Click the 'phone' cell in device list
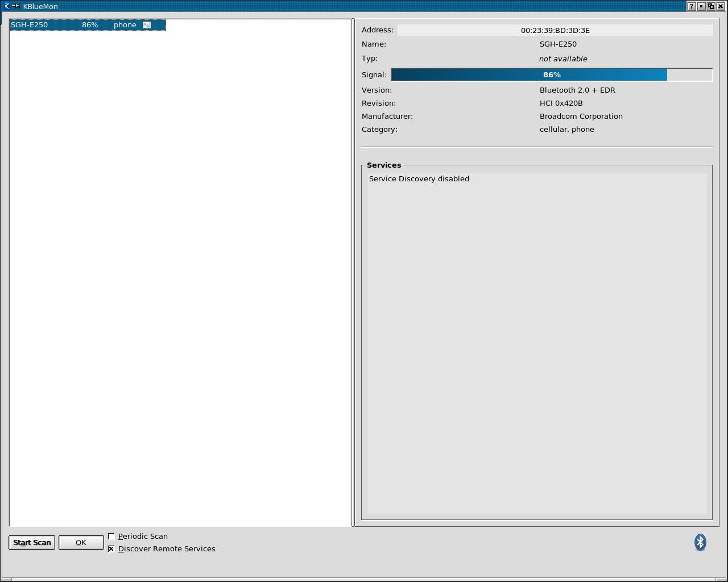Screen dimensions: 728x582 click(x=125, y=25)
